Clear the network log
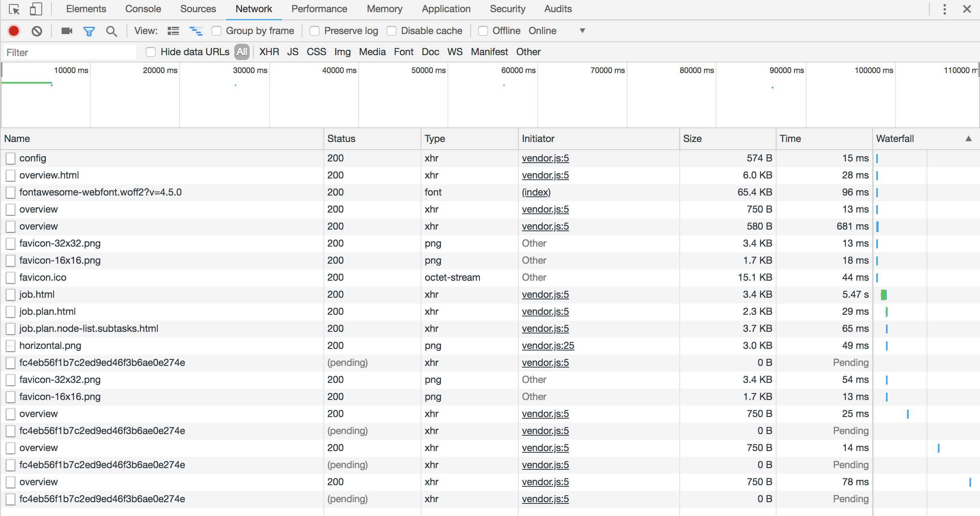980x516 pixels. (x=37, y=31)
